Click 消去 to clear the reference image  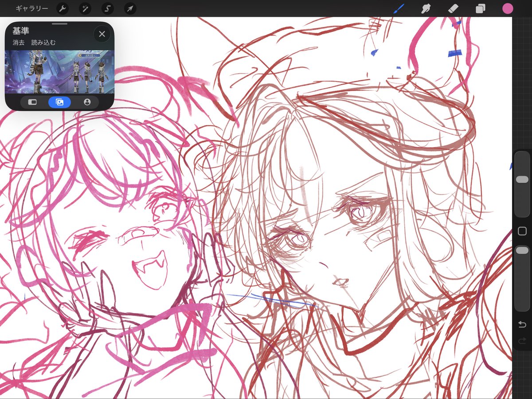pos(19,43)
